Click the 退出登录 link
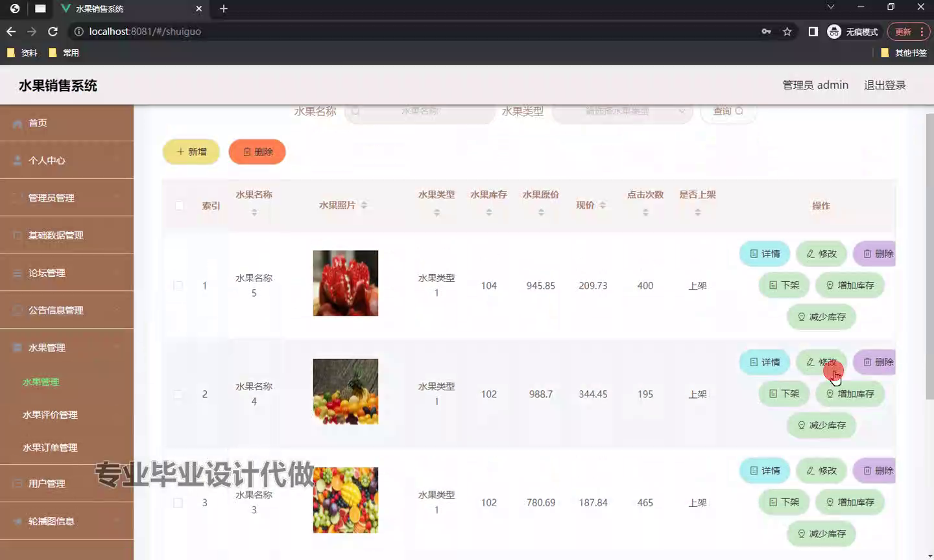The height and width of the screenshot is (560, 934). pyautogui.click(x=885, y=85)
